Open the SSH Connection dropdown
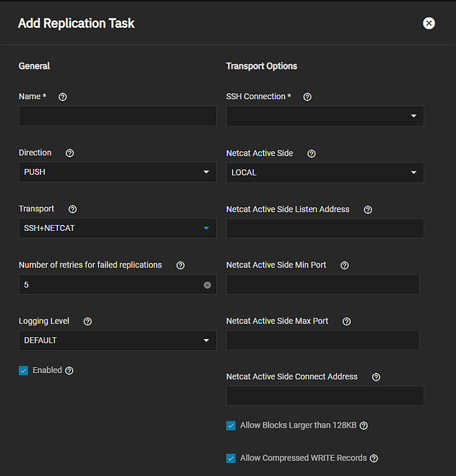 click(324, 116)
